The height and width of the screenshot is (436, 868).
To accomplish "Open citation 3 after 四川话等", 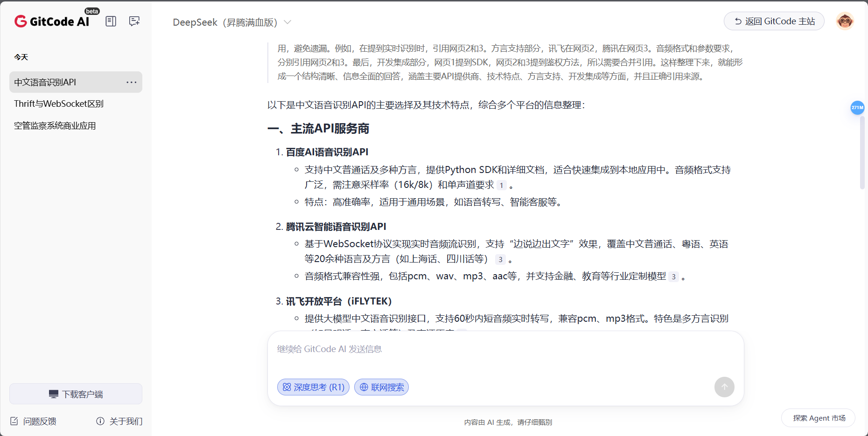I will pos(500,259).
